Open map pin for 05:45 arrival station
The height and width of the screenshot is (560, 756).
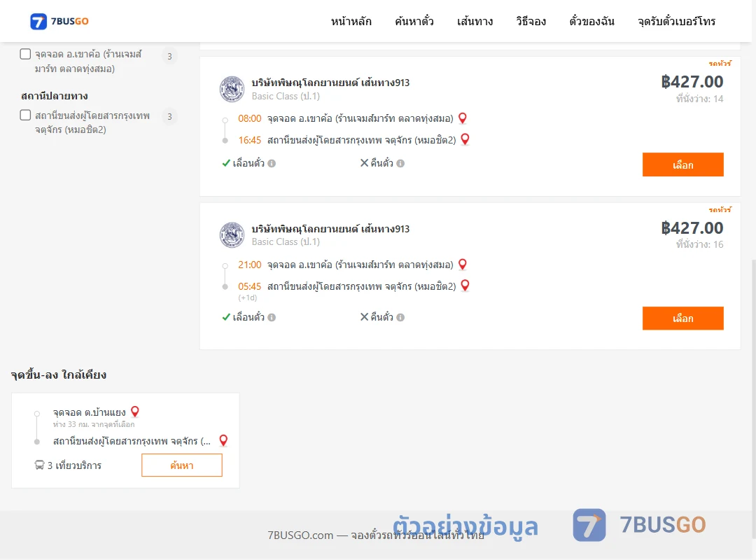(x=465, y=286)
